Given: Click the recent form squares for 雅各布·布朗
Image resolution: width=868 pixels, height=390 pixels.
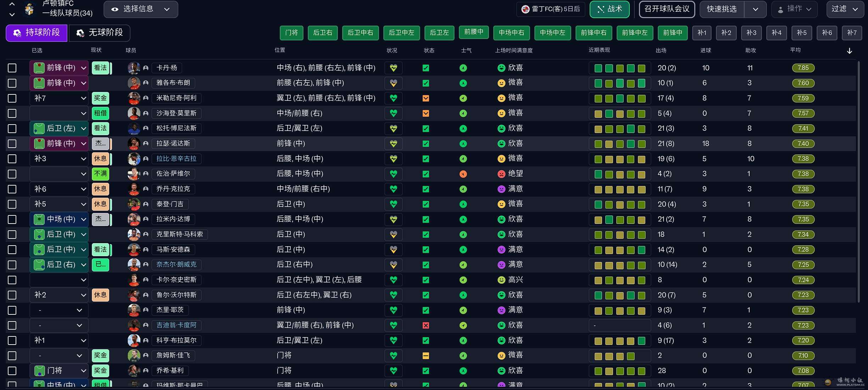Looking at the screenshot, I should tap(619, 83).
